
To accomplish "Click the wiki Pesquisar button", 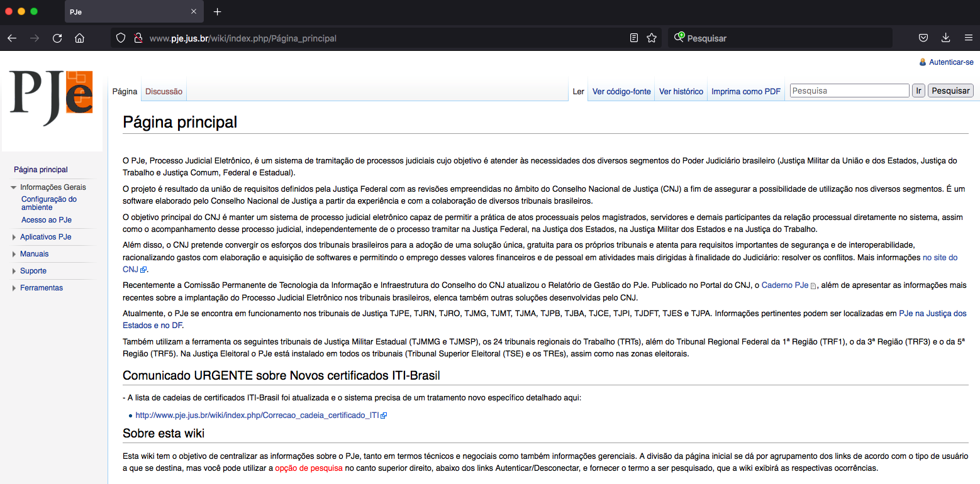I will click(x=950, y=91).
